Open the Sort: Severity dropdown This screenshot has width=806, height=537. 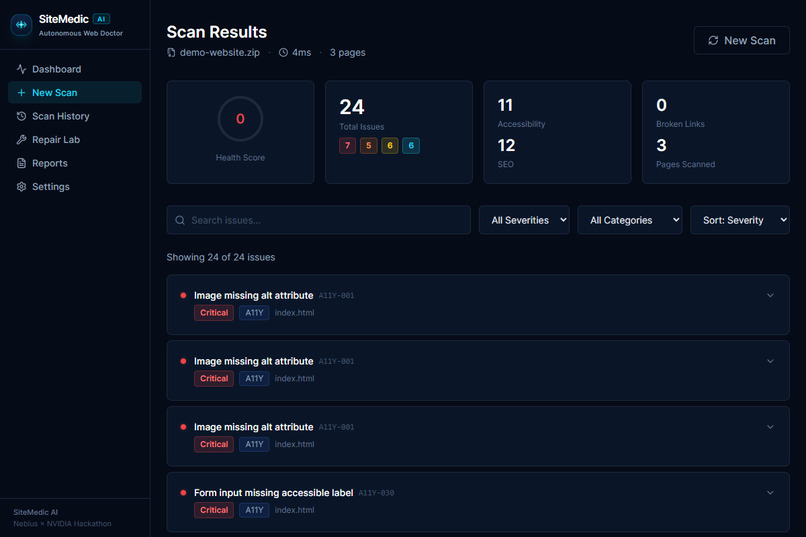point(740,220)
